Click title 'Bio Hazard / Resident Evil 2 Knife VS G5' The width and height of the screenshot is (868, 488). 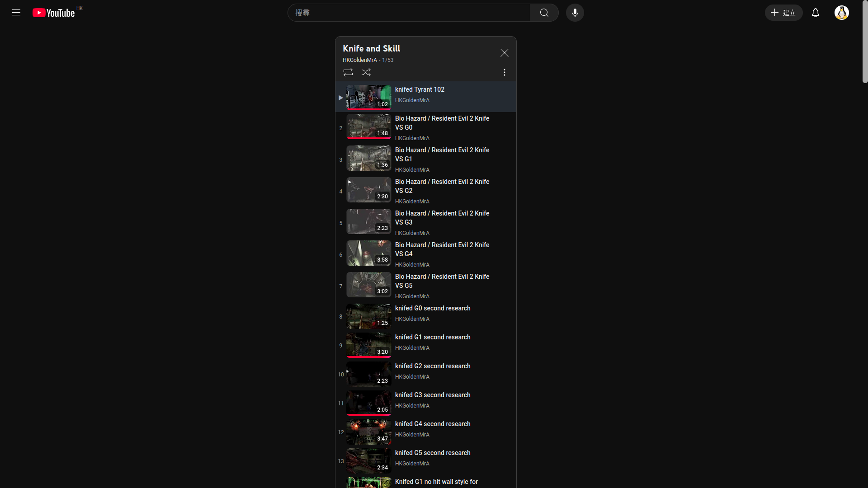coord(442,281)
